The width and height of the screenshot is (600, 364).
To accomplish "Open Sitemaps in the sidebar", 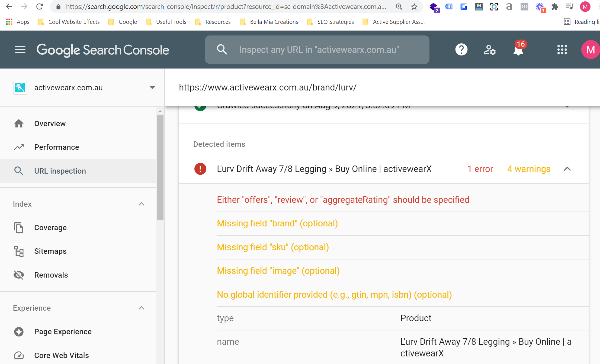I will 50,251.
